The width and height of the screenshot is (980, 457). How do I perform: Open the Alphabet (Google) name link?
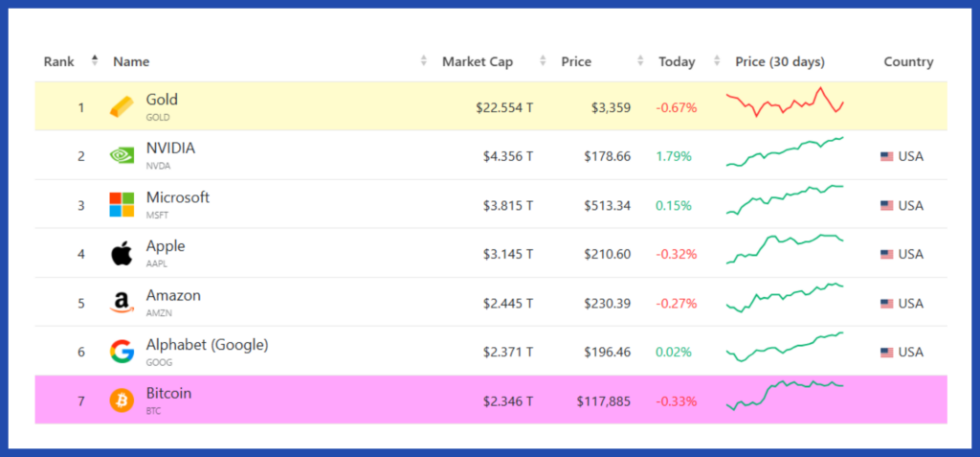tap(207, 345)
